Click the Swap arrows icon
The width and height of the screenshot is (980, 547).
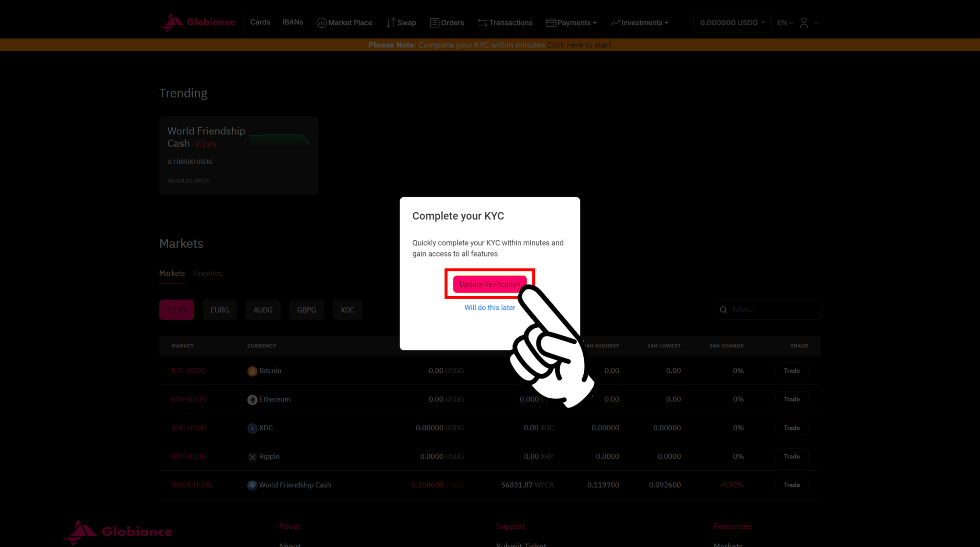pyautogui.click(x=390, y=22)
